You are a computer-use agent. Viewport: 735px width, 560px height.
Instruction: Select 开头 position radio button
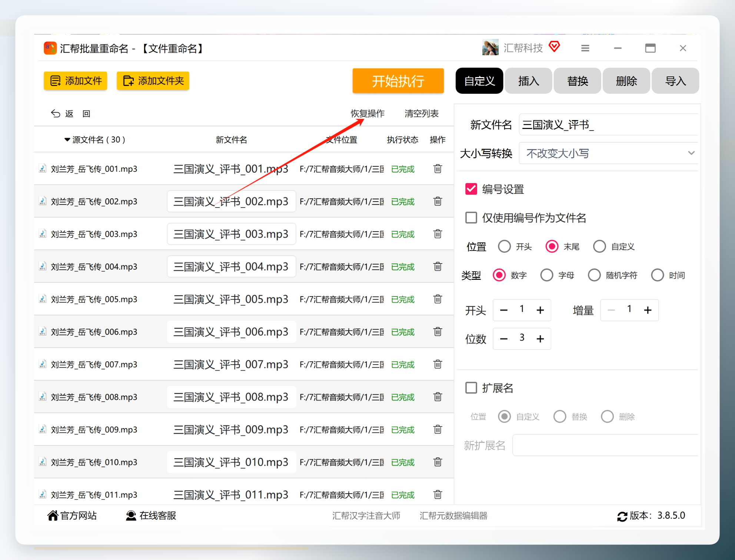pyautogui.click(x=504, y=246)
